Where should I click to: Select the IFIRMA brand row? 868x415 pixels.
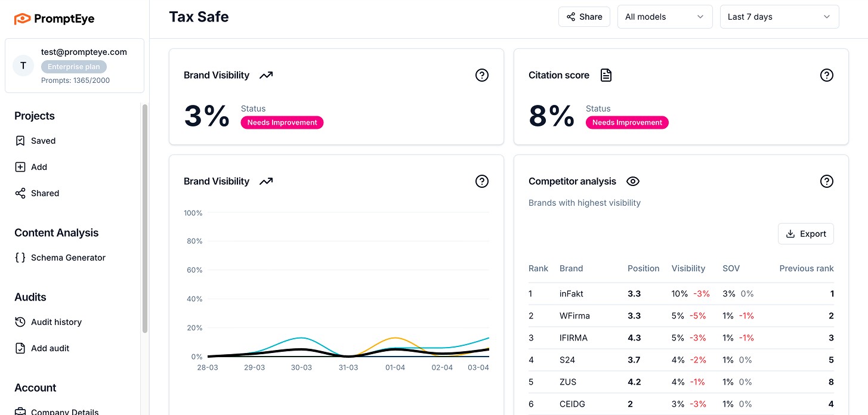tap(681, 337)
